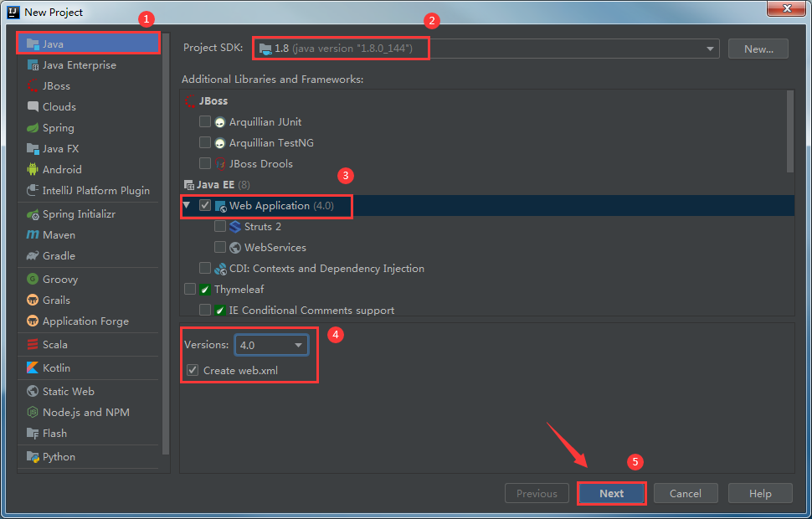Click the Previous button
This screenshot has height=519, width=812.
point(537,494)
